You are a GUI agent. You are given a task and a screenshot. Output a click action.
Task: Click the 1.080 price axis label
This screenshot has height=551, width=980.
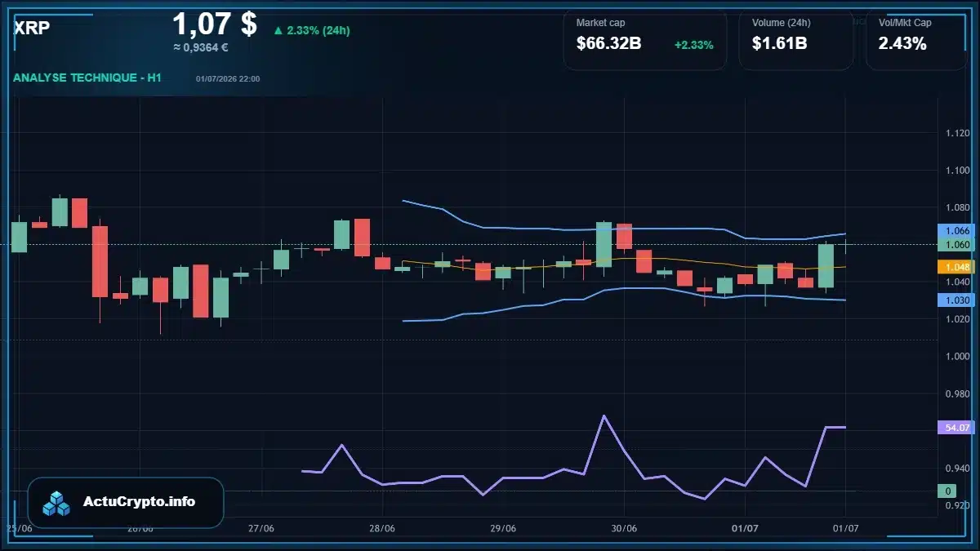(x=957, y=207)
